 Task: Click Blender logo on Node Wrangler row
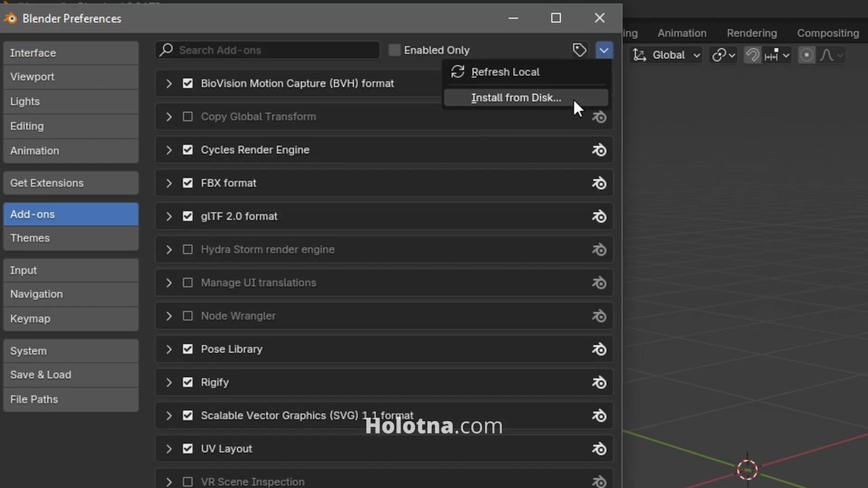pyautogui.click(x=599, y=316)
